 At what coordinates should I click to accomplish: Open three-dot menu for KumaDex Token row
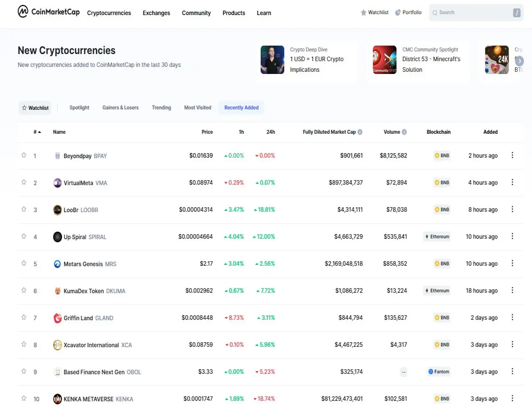512,290
